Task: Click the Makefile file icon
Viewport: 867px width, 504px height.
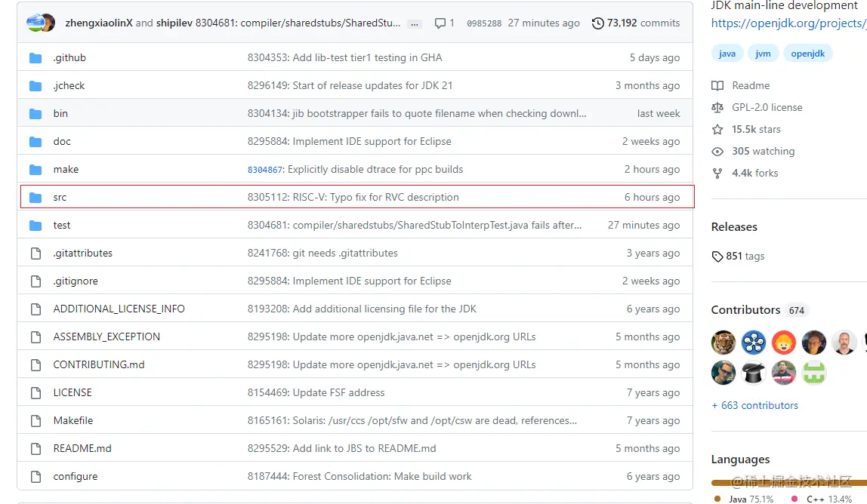Action: coord(36,420)
